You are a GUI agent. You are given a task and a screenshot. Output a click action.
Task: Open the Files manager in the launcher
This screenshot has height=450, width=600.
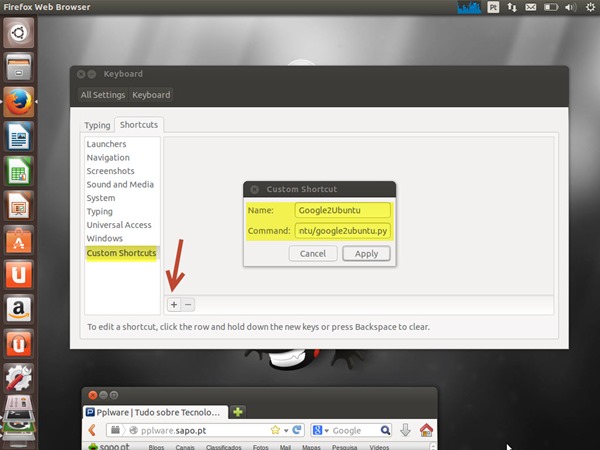pos(18,67)
